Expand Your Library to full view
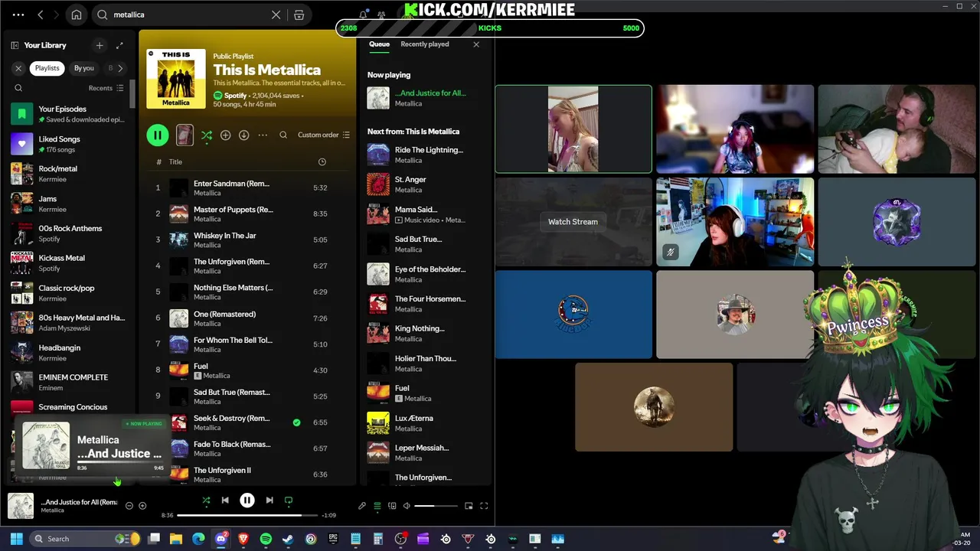The height and width of the screenshot is (551, 980). 119,45
